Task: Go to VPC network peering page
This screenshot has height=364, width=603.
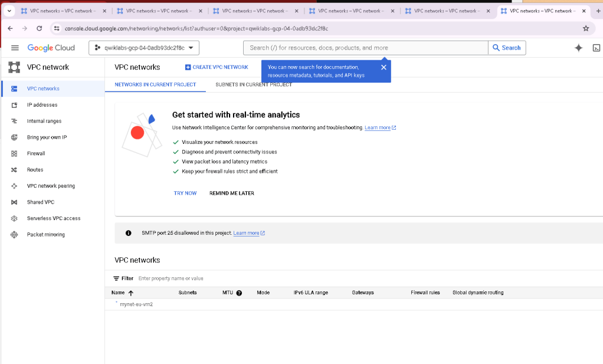Action: [51, 186]
